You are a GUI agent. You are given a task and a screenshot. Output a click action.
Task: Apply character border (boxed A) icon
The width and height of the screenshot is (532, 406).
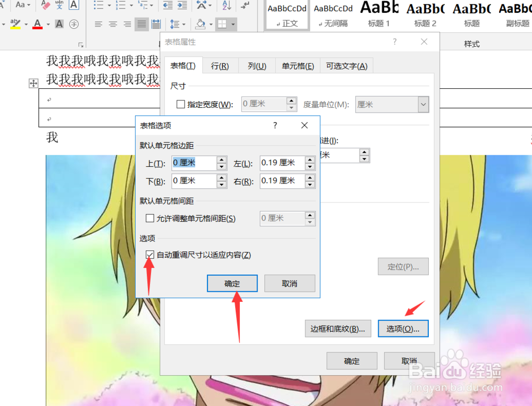pyautogui.click(x=73, y=5)
